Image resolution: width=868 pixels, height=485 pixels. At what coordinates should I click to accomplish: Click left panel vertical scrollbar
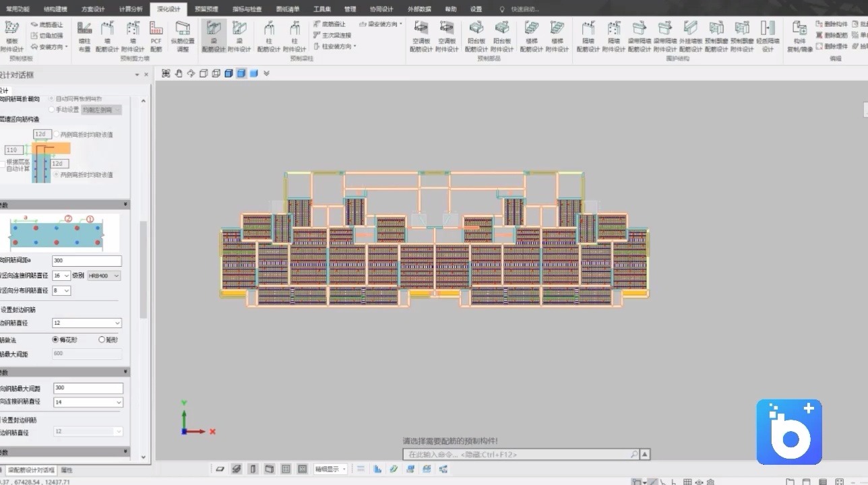pyautogui.click(x=143, y=269)
